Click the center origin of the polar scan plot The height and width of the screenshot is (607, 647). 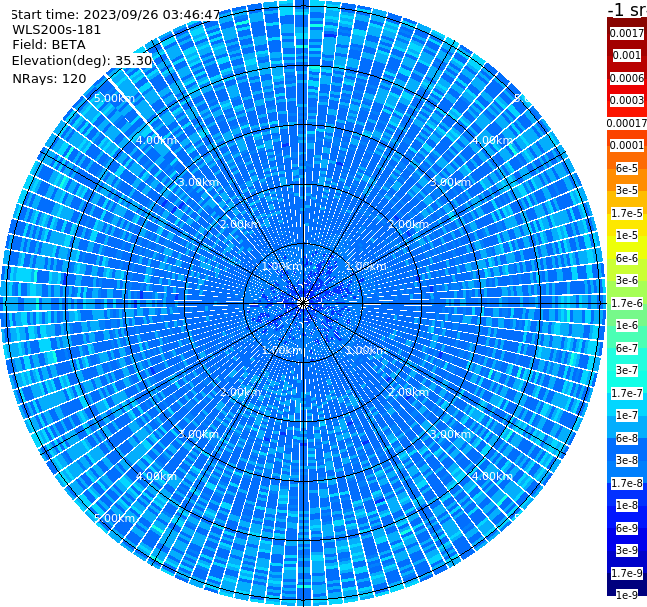[x=303, y=304]
